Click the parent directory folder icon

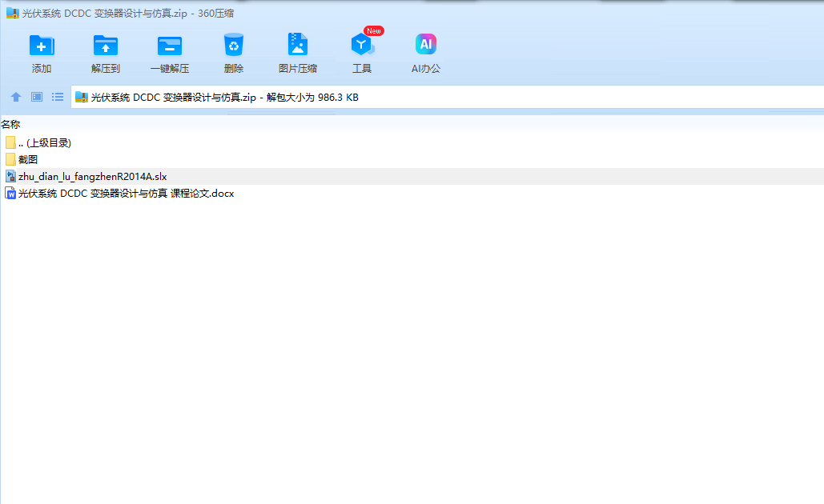(10, 142)
